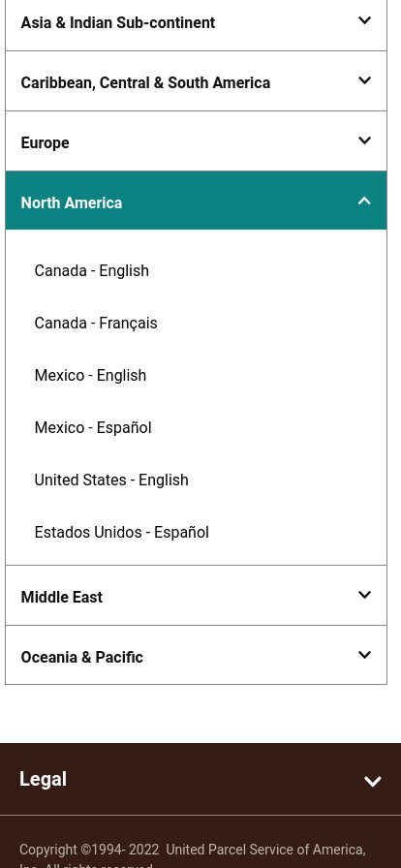This screenshot has width=401, height=868.
Task: Open the Asia & Indian Sub-continent section
Action: pos(196,22)
